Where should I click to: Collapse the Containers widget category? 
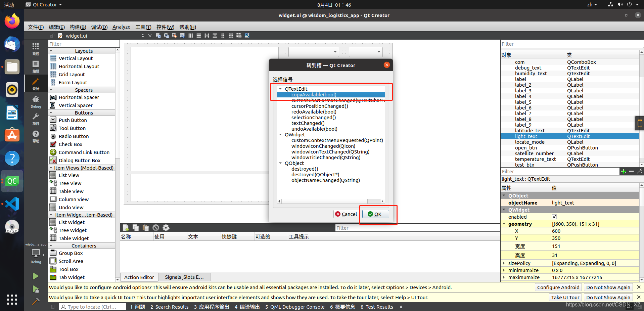click(51, 246)
